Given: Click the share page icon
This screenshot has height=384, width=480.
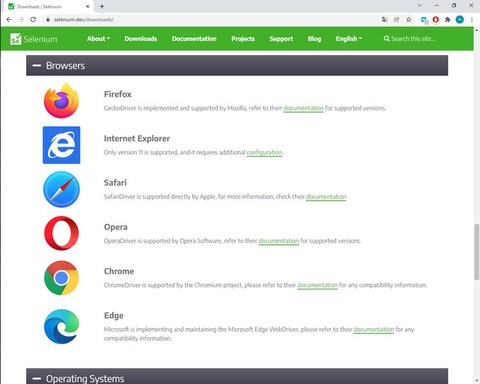Looking at the screenshot, I should click(397, 20).
